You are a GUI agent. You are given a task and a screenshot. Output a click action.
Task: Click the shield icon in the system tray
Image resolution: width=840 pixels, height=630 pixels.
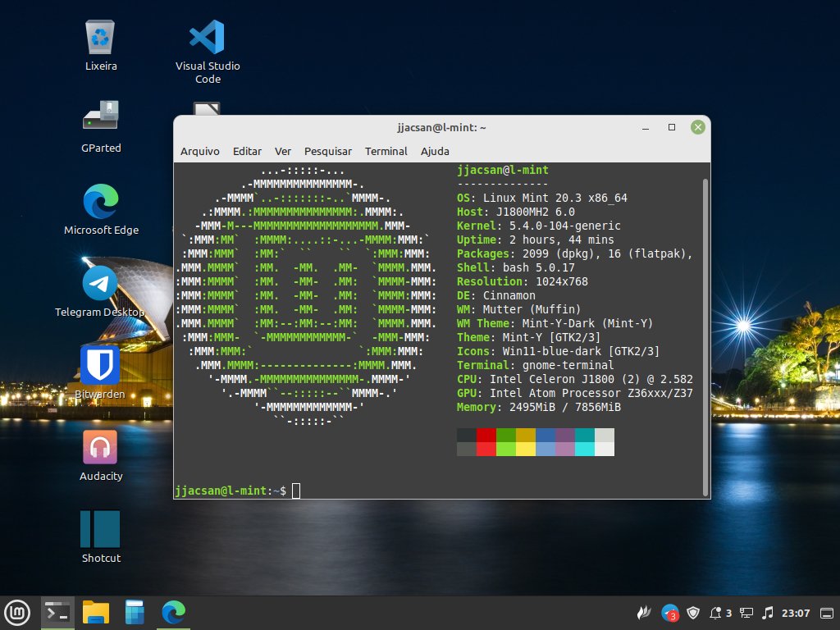(x=693, y=612)
